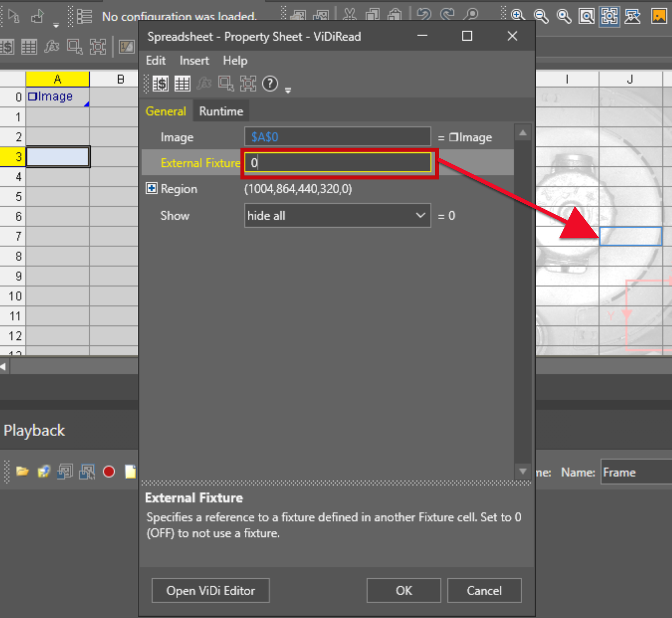672x618 pixels.
Task: Click the Property Sheet toolbar help icon
Action: (x=270, y=84)
